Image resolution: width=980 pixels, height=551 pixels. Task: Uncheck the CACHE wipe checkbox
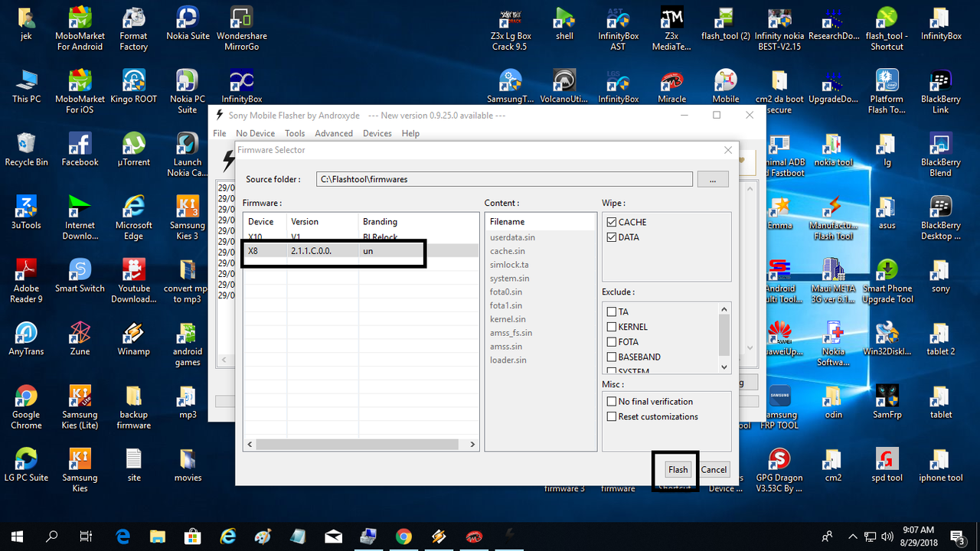click(612, 222)
